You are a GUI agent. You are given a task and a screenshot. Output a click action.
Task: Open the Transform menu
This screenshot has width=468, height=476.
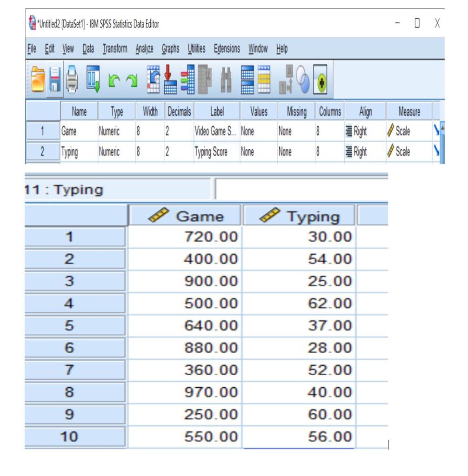pyautogui.click(x=115, y=47)
